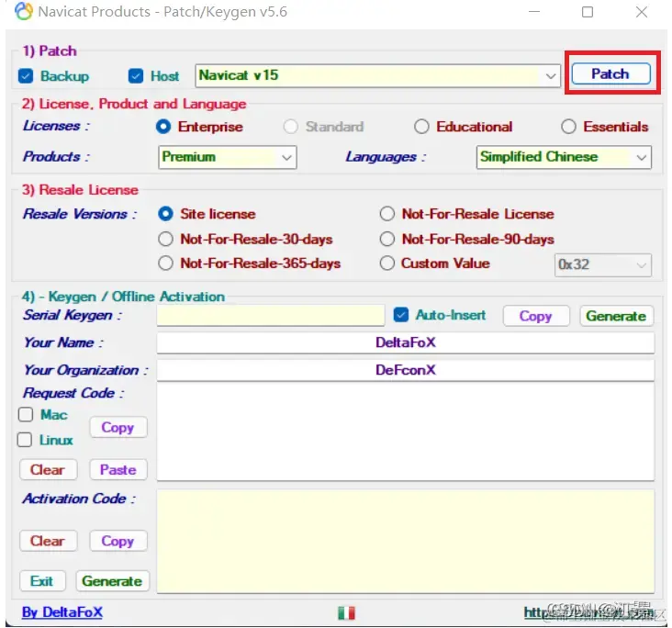Open the Navicat v15 version dropdown
The height and width of the screenshot is (628, 672).
[x=377, y=76]
